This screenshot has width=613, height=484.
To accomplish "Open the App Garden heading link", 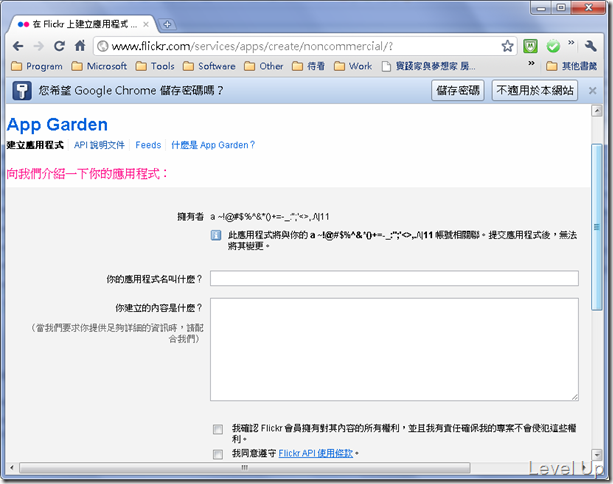I will pos(57,125).
